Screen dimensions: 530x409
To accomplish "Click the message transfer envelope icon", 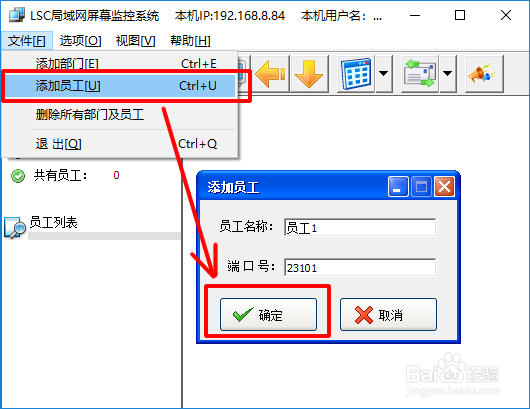I will tap(420, 74).
